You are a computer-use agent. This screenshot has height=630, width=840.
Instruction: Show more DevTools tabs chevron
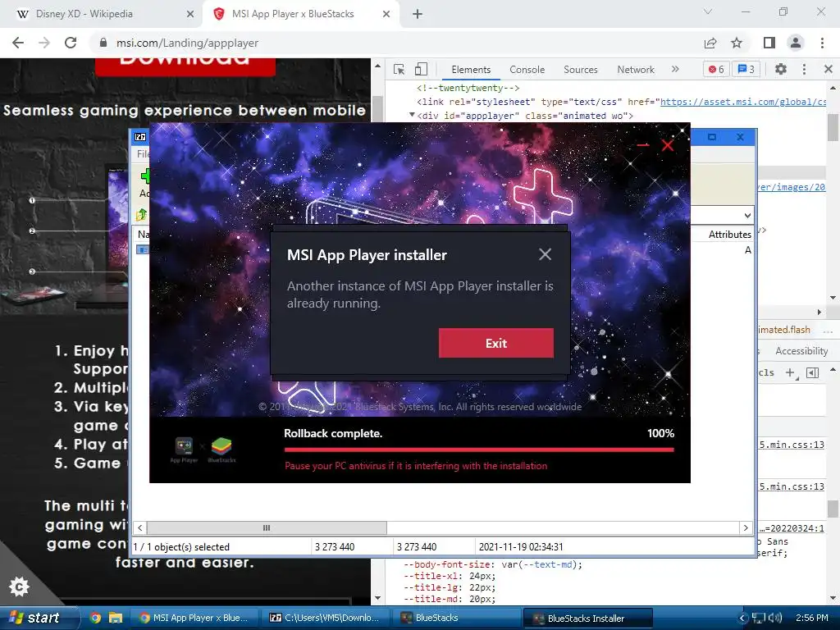pos(675,69)
